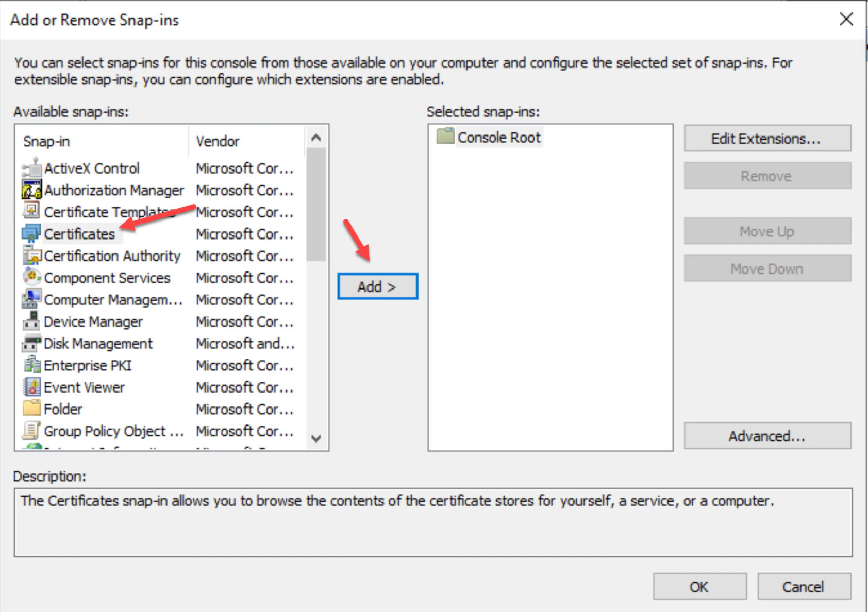
Task: Click the scrollbar up arrow
Action: [316, 137]
